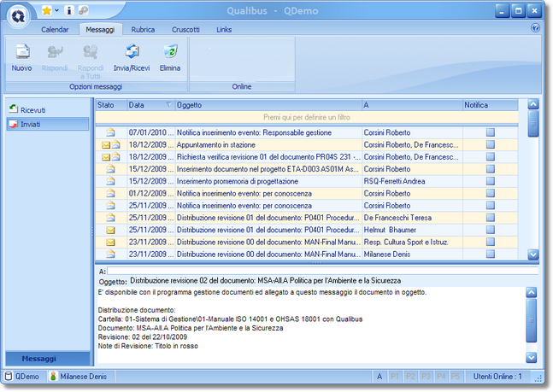
Task: Click envelope icon of Appuntamento in stazione
Action: point(106,145)
